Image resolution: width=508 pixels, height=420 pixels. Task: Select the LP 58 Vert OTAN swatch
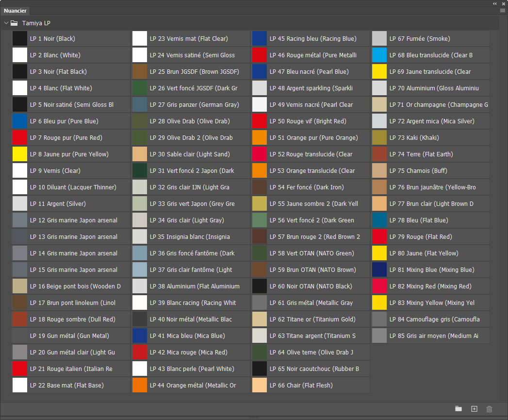point(260,253)
